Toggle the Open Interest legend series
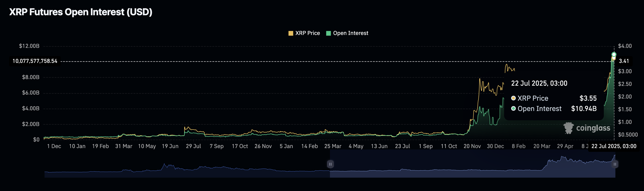The image size is (644, 191). pos(347,33)
